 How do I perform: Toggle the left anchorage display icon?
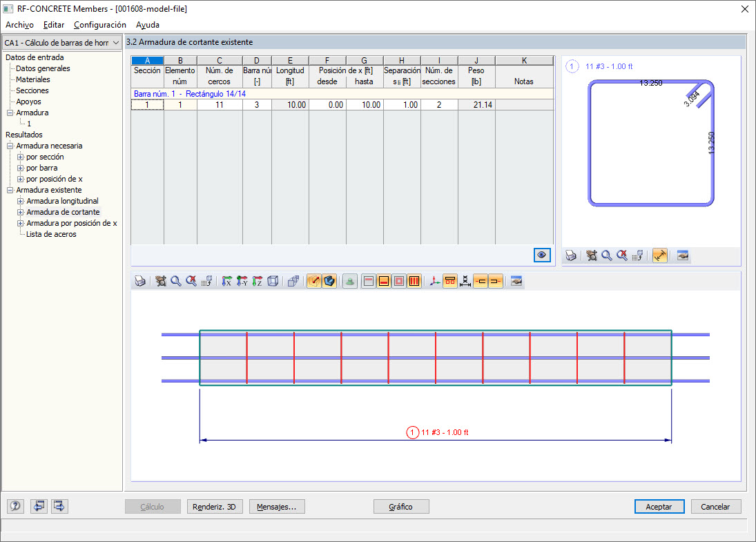(481, 281)
